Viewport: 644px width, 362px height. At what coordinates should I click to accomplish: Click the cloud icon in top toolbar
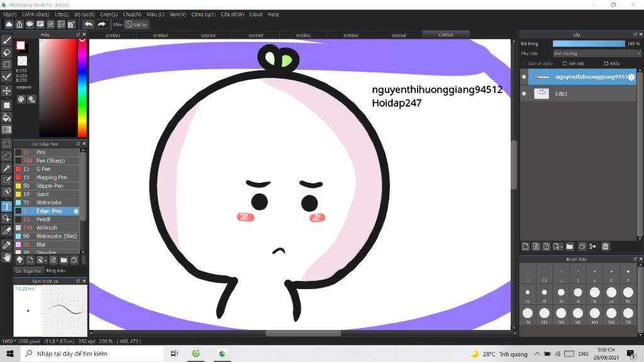[x=9, y=25]
